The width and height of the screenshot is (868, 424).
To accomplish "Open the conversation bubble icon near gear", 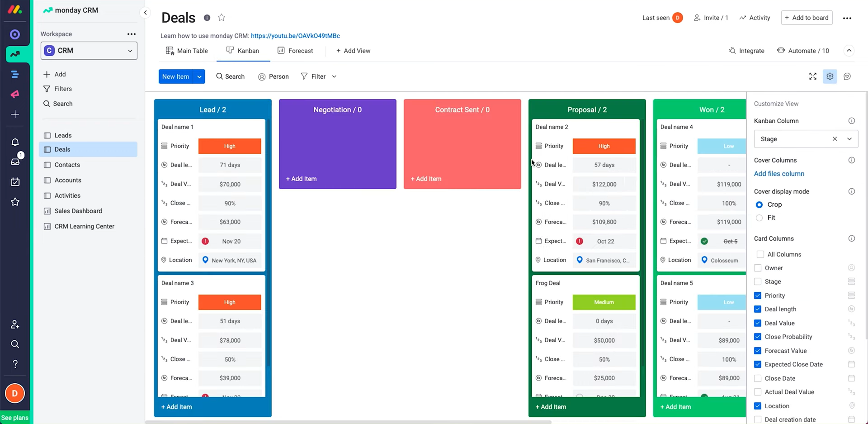I will pyautogui.click(x=847, y=76).
